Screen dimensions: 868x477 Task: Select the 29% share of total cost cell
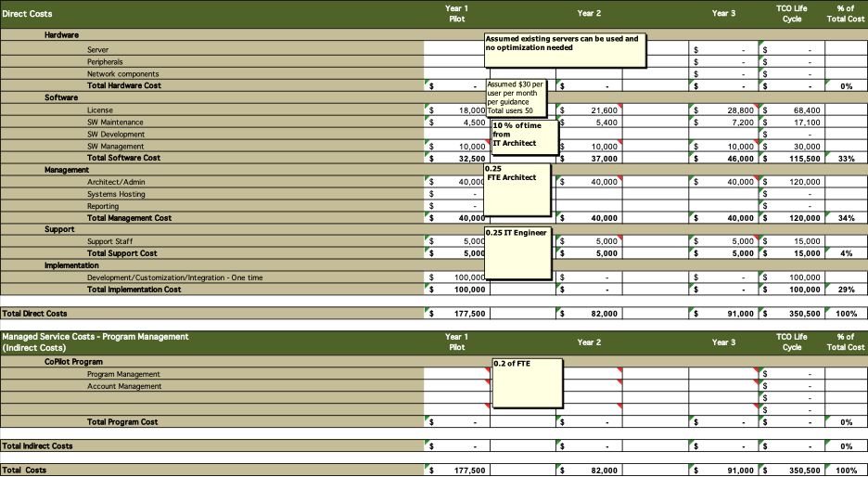846,290
